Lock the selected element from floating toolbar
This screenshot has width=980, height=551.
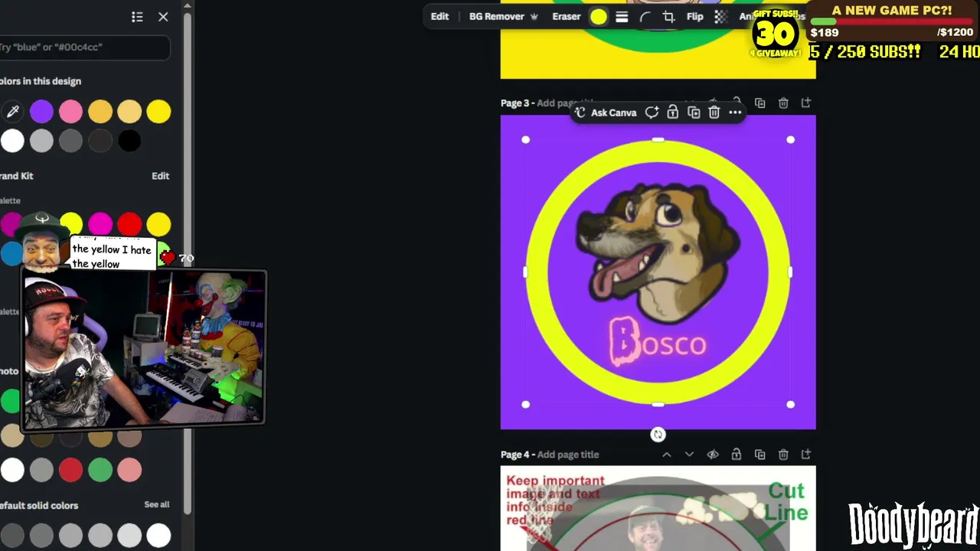coord(672,112)
